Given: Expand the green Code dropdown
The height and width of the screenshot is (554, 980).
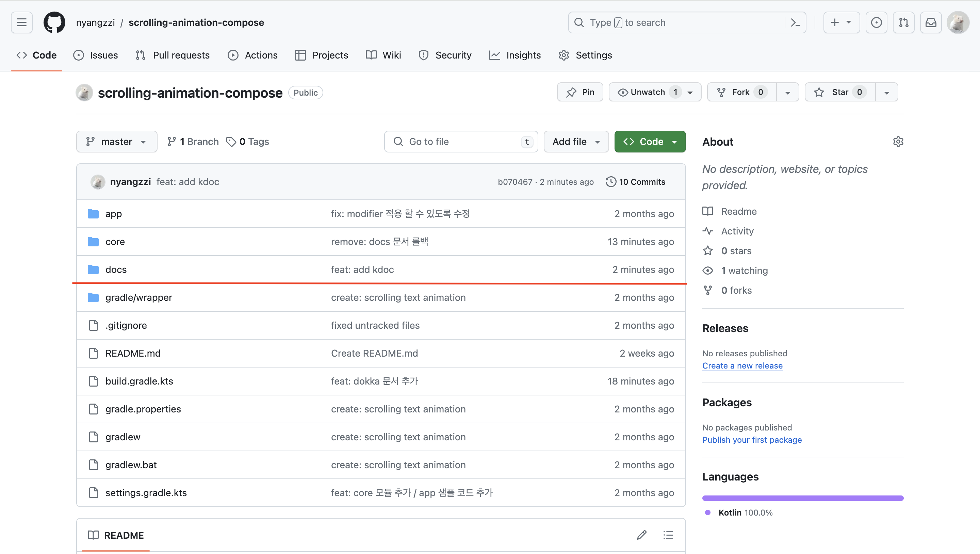Looking at the screenshot, I should (x=650, y=142).
